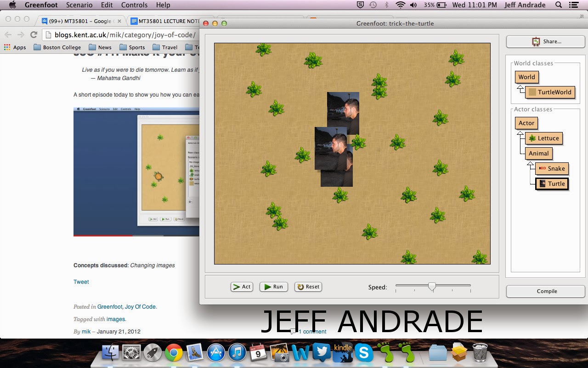Open the Apps bookmarks shortcut

click(15, 47)
